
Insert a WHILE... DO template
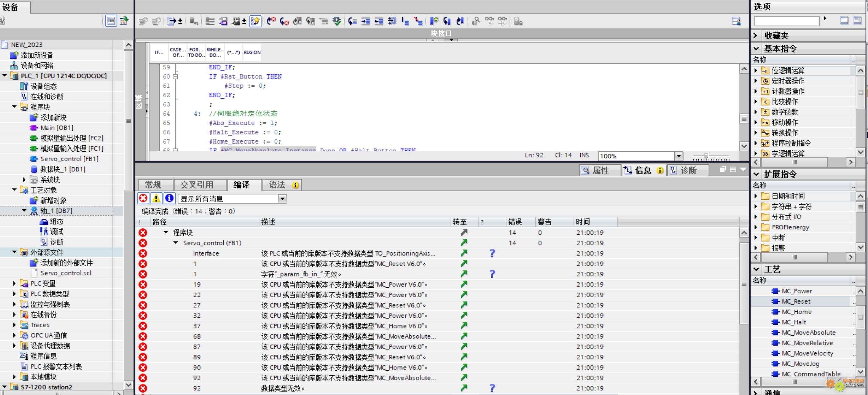[215, 52]
